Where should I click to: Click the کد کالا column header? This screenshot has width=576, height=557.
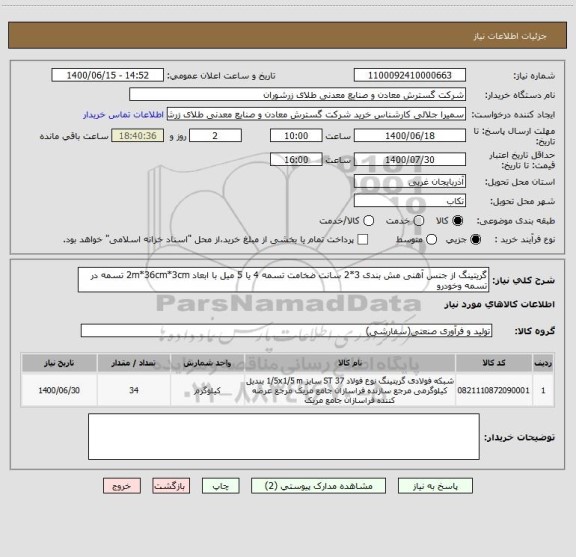[494, 363]
